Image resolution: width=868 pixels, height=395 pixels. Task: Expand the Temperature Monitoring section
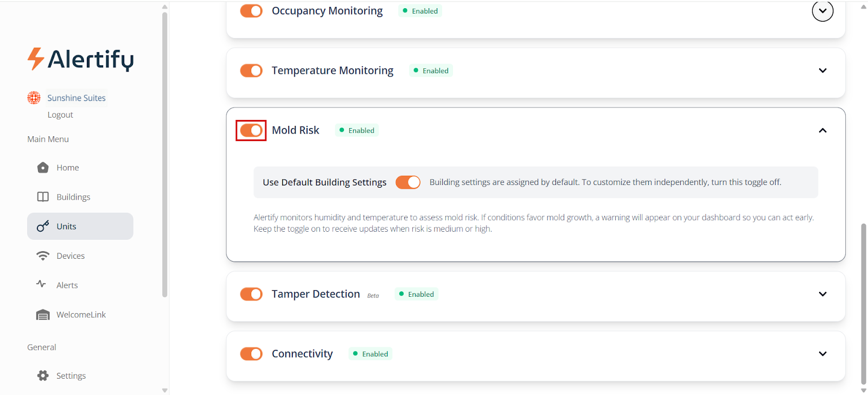click(x=822, y=71)
